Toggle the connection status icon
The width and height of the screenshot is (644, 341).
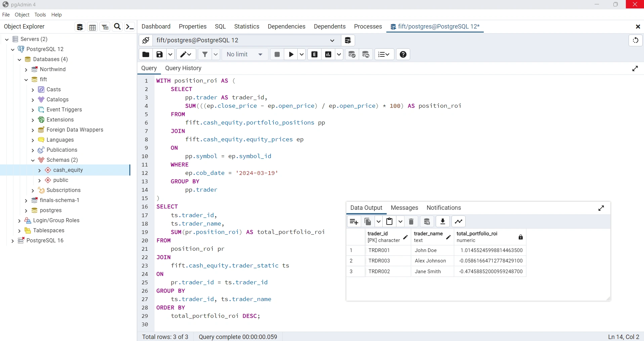[x=146, y=40]
